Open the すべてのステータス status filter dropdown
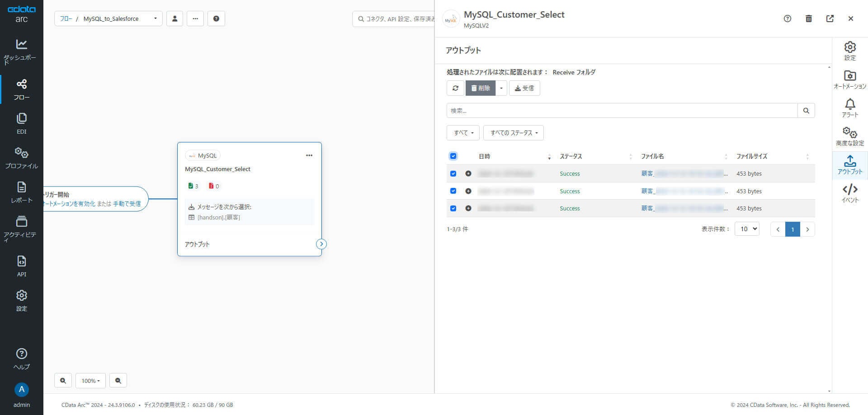Image resolution: width=868 pixels, height=415 pixels. 514,133
